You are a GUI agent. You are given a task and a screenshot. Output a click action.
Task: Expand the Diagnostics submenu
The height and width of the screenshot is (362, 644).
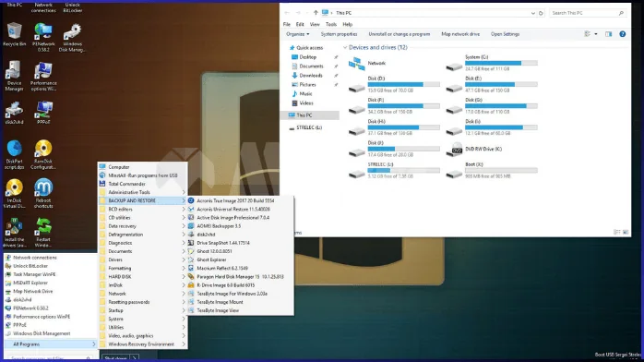(142, 243)
